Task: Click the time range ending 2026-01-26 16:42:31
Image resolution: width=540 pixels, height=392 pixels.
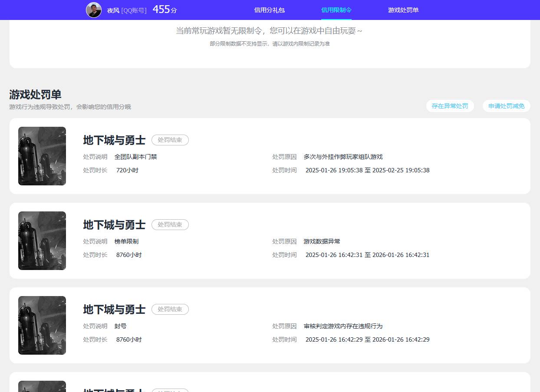Action: point(368,255)
